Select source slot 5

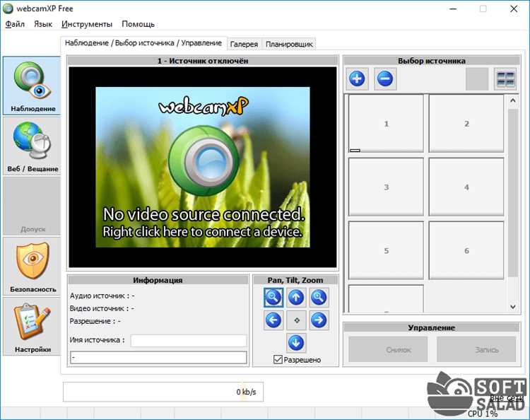(x=386, y=250)
